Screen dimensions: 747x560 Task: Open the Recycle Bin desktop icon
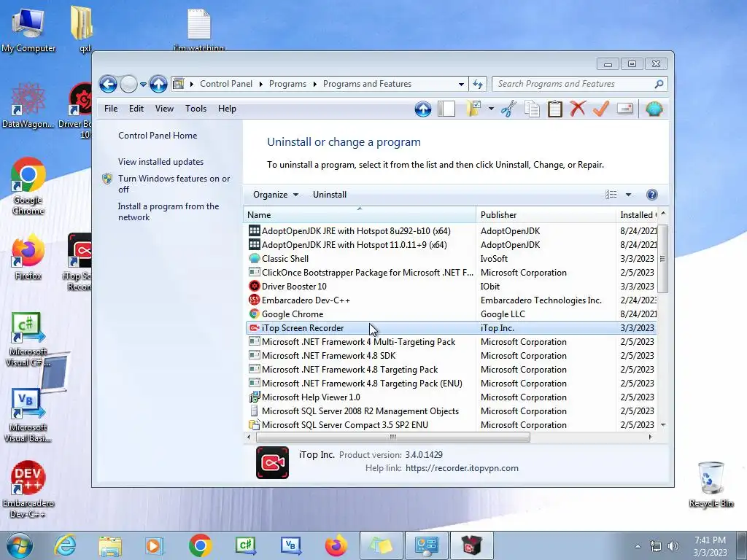point(711,484)
